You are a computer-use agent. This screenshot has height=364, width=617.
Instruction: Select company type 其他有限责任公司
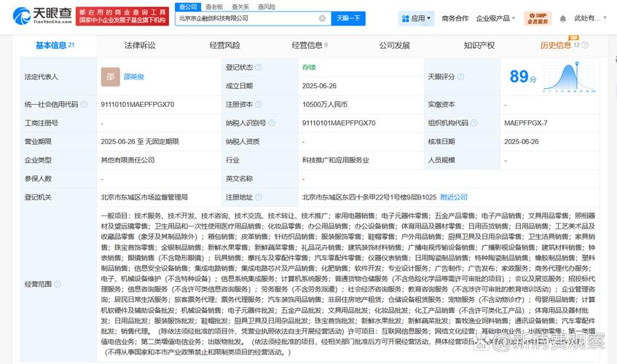coord(127,160)
